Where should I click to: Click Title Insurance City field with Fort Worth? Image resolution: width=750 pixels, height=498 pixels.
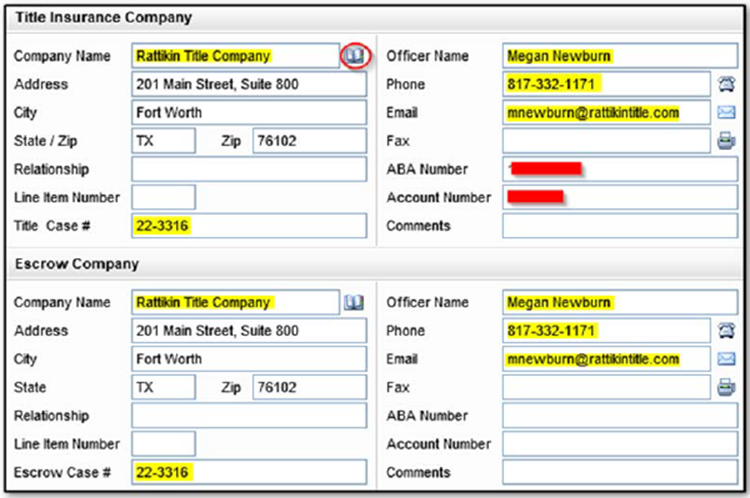coord(249,112)
